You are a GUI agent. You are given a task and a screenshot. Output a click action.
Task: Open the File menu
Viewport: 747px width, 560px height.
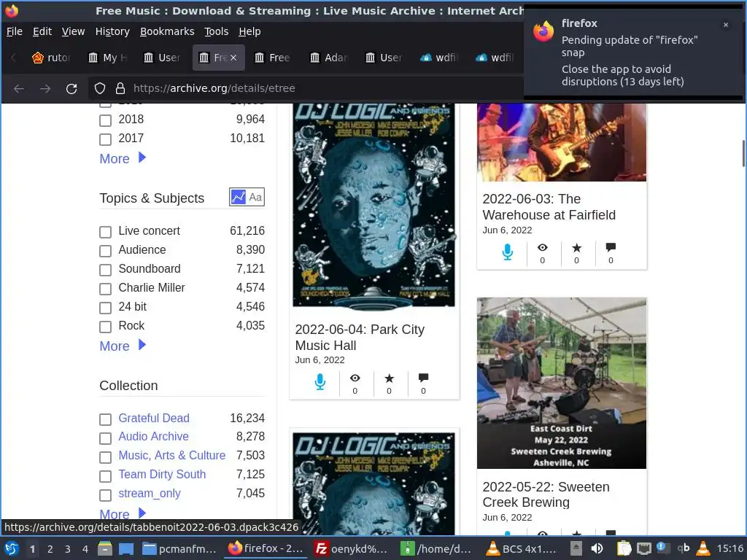pos(15,31)
